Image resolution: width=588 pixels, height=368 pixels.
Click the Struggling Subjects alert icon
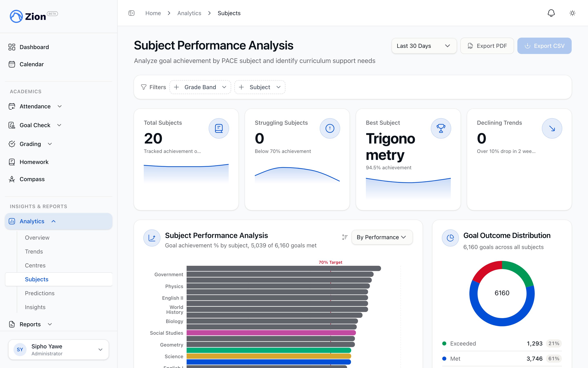330,128
